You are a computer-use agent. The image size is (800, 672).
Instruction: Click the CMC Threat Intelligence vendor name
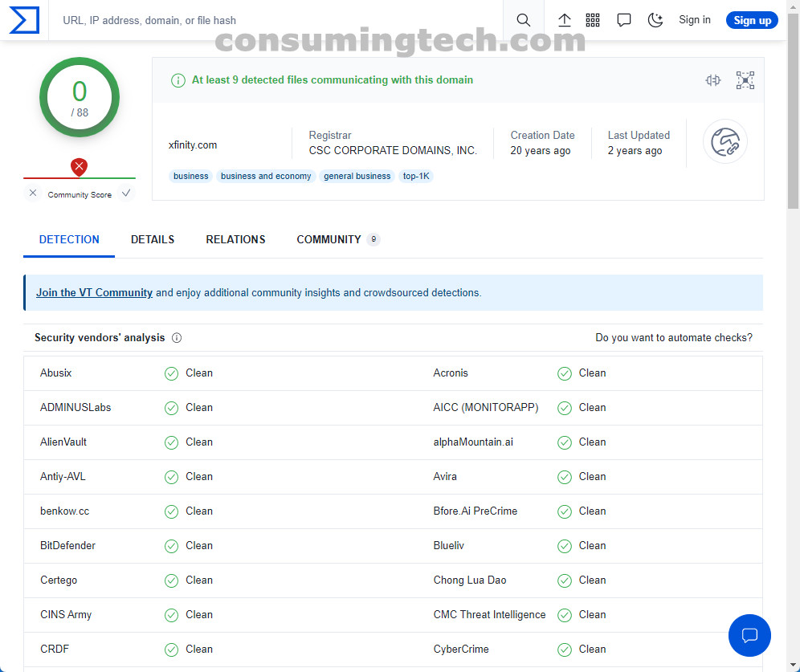pos(489,615)
